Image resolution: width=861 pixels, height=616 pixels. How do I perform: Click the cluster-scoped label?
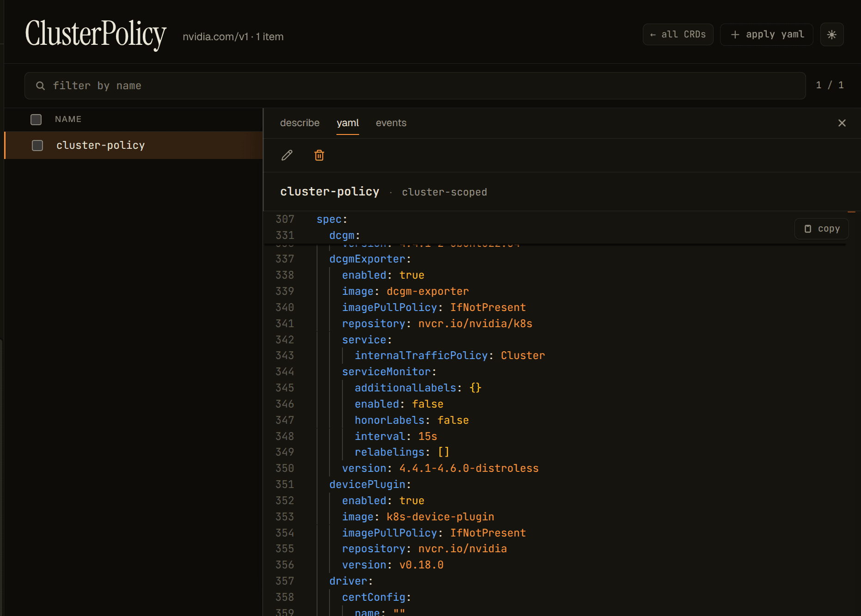[x=445, y=192]
